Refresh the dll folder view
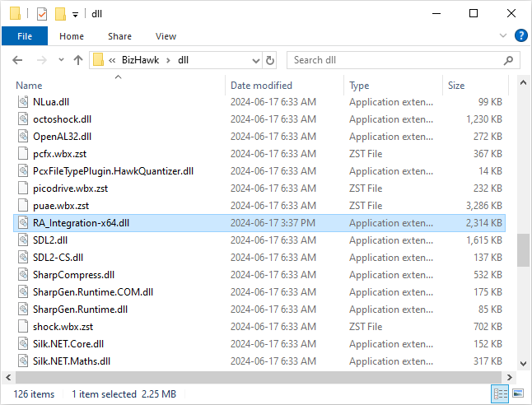Image resolution: width=532 pixels, height=405 pixels. (270, 60)
